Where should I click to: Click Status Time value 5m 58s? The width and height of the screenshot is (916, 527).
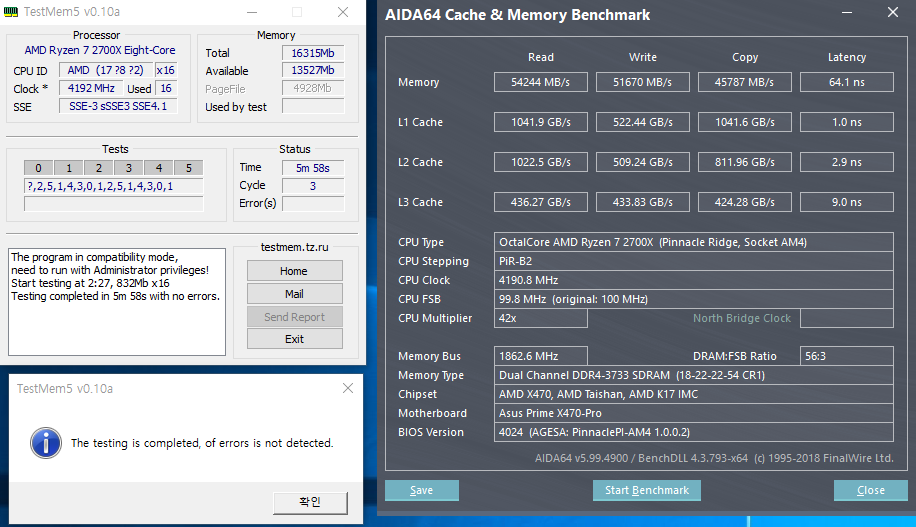313,168
